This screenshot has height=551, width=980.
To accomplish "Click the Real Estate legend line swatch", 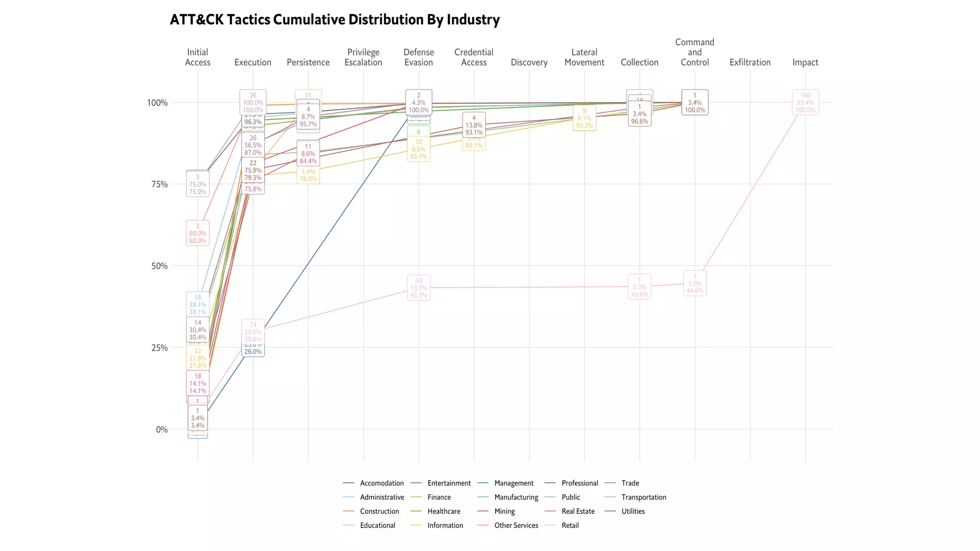I will [x=550, y=511].
